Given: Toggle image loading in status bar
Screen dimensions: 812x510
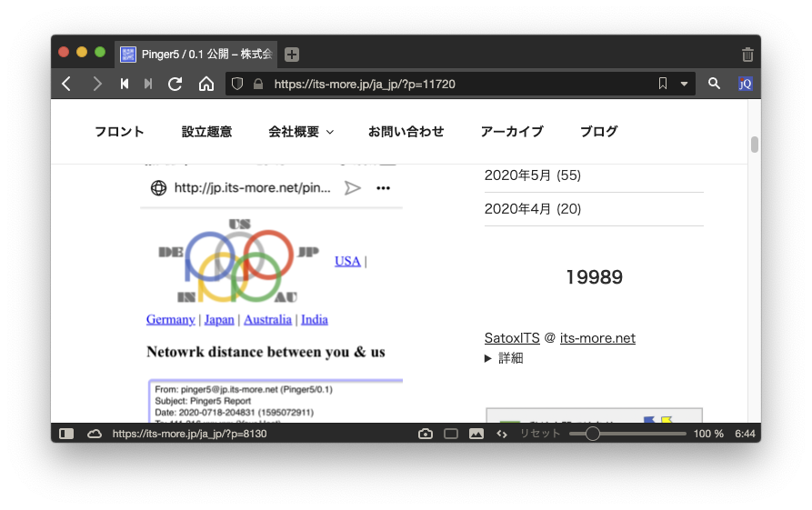Looking at the screenshot, I should 476,434.
